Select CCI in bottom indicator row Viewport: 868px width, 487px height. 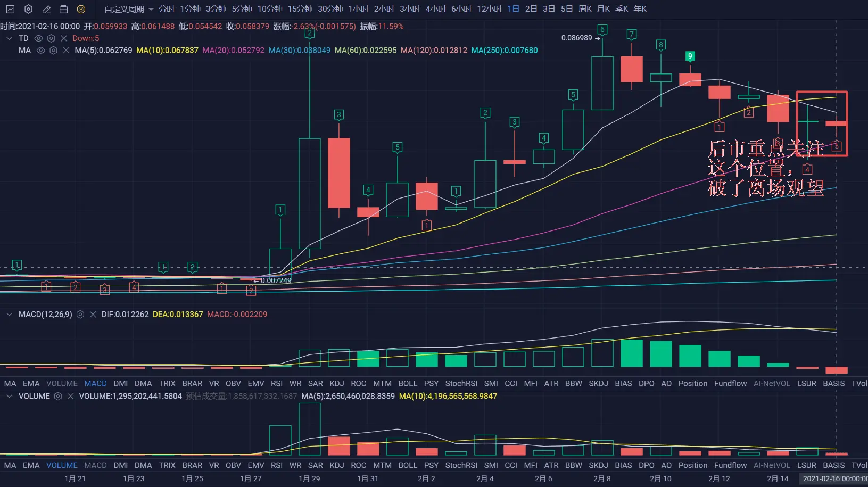click(511, 466)
